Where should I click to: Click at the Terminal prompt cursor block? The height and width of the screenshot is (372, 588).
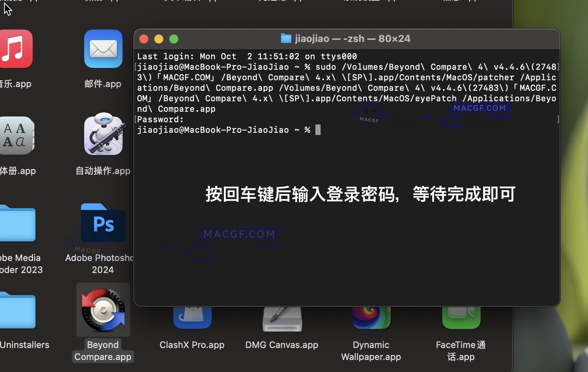[x=318, y=130]
